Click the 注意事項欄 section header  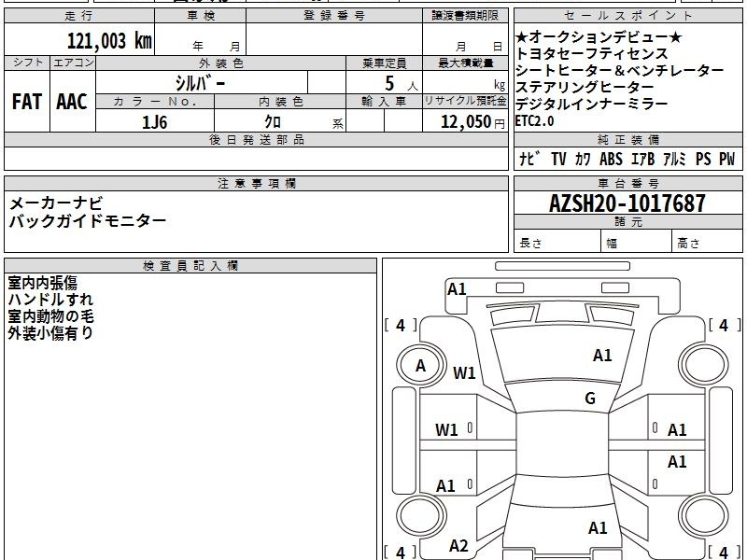click(x=256, y=183)
